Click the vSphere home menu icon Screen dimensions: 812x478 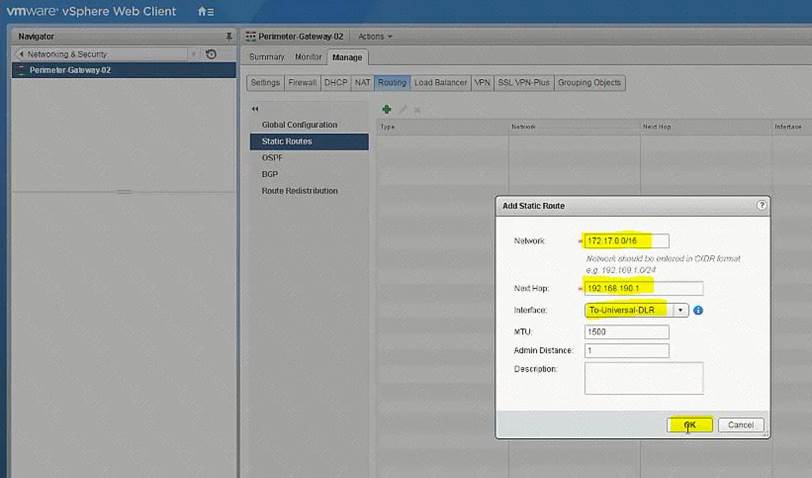pyautogui.click(x=204, y=12)
